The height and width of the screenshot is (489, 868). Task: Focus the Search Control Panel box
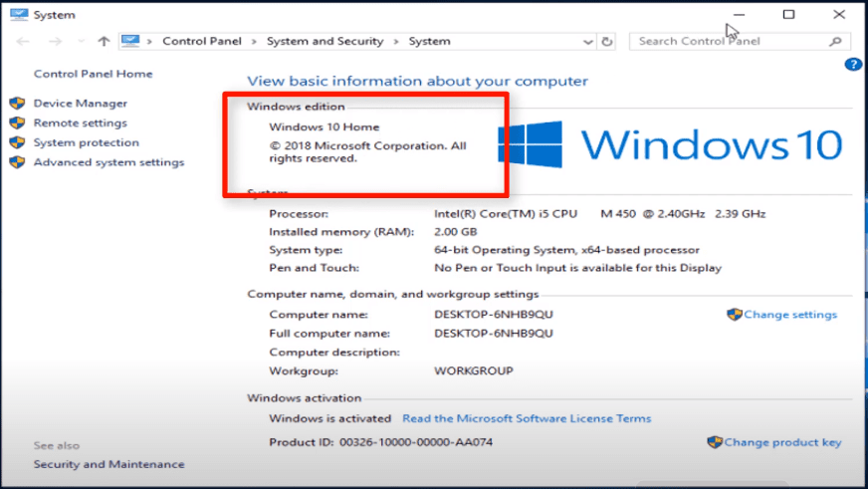click(740, 41)
